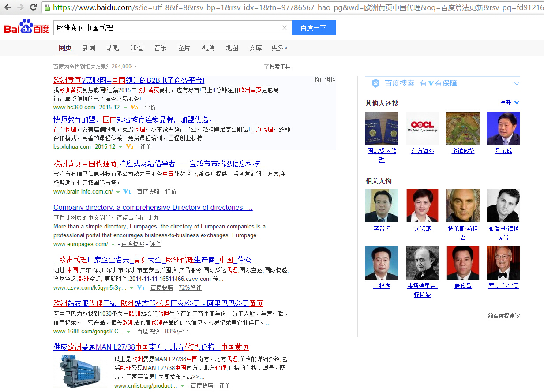Image resolution: width=544 pixels, height=392 pixels.
Task: Click the OOCL 东方海外 thumbnail
Action: 422,128
